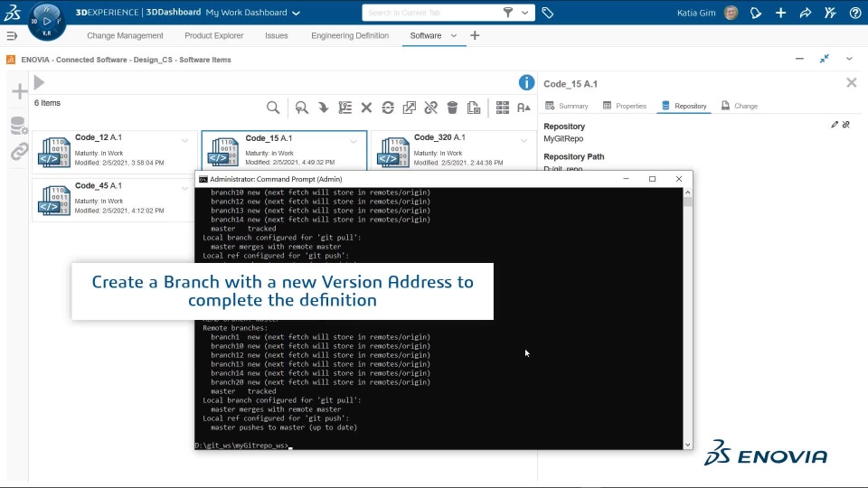This screenshot has width=868, height=488.
Task: Toggle the left navigation menu icon
Action: (12, 36)
